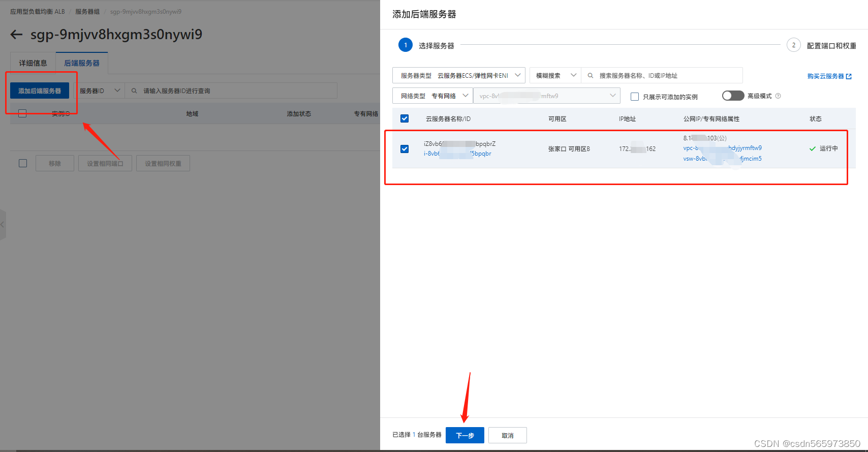Click the public IP text ending 103(公)
This screenshot has width=868, height=452.
(705, 138)
